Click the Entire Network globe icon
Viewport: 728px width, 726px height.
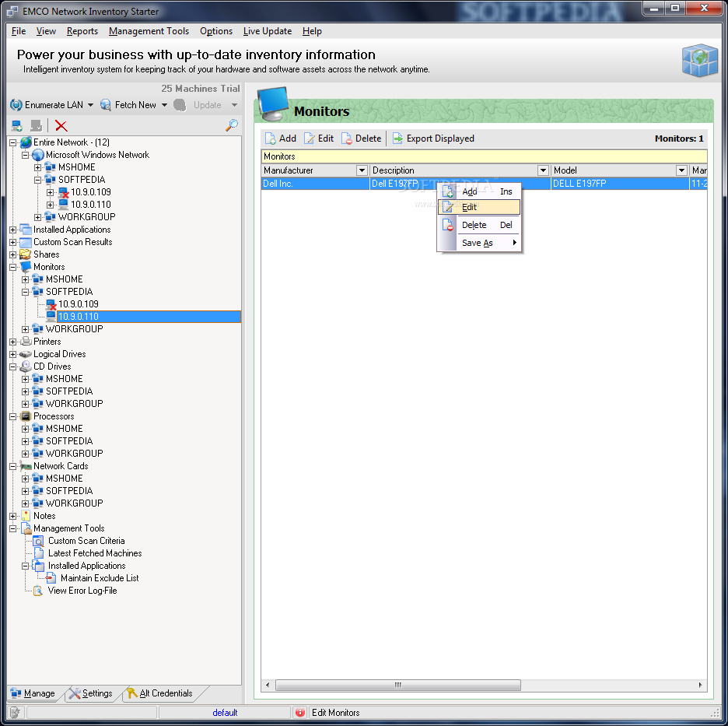26,142
